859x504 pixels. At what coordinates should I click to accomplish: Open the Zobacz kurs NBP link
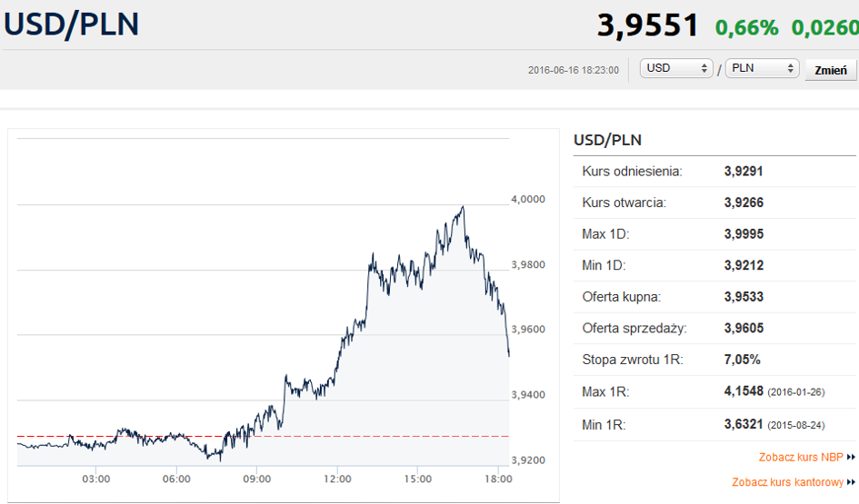tap(801, 458)
